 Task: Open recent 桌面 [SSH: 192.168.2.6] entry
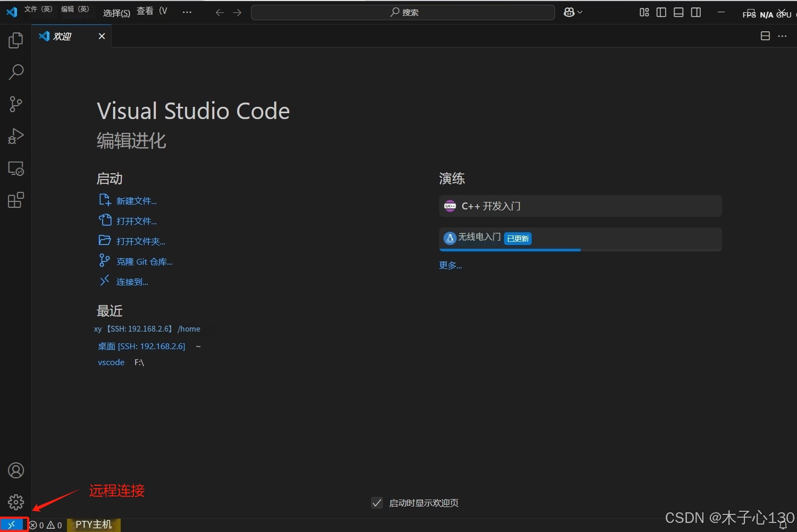point(141,347)
